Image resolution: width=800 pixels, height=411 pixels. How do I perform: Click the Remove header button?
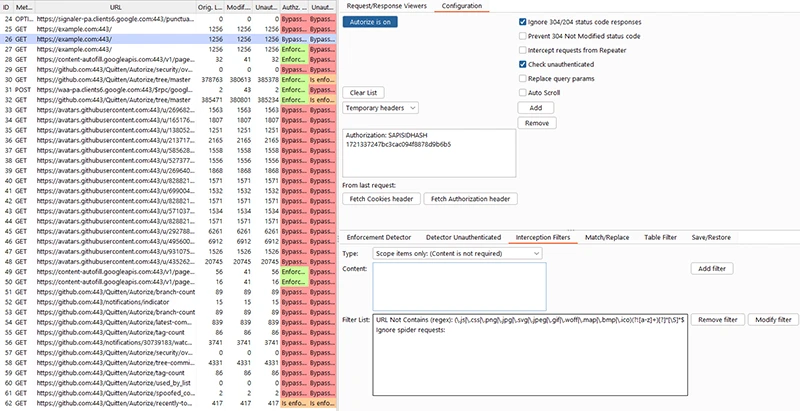click(537, 123)
